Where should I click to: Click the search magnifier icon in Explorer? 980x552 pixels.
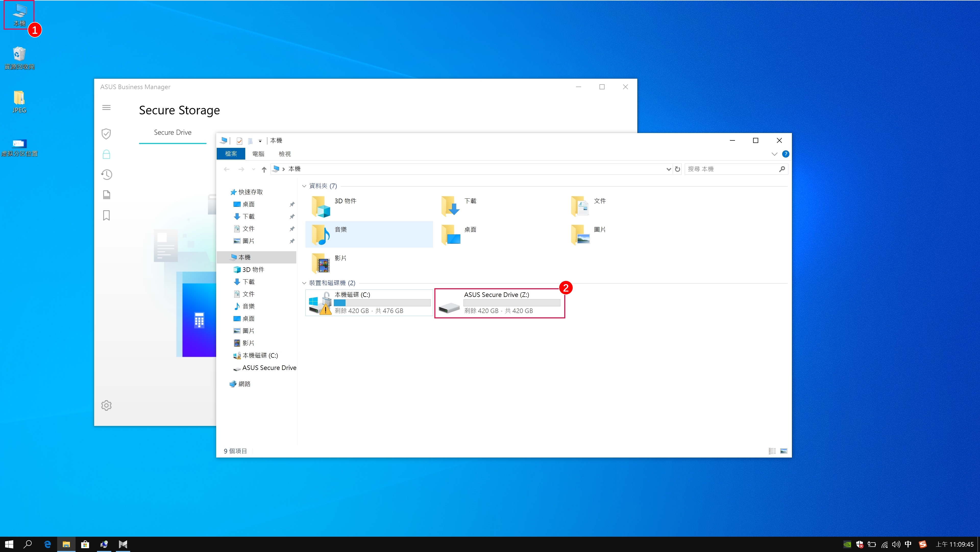pos(782,169)
